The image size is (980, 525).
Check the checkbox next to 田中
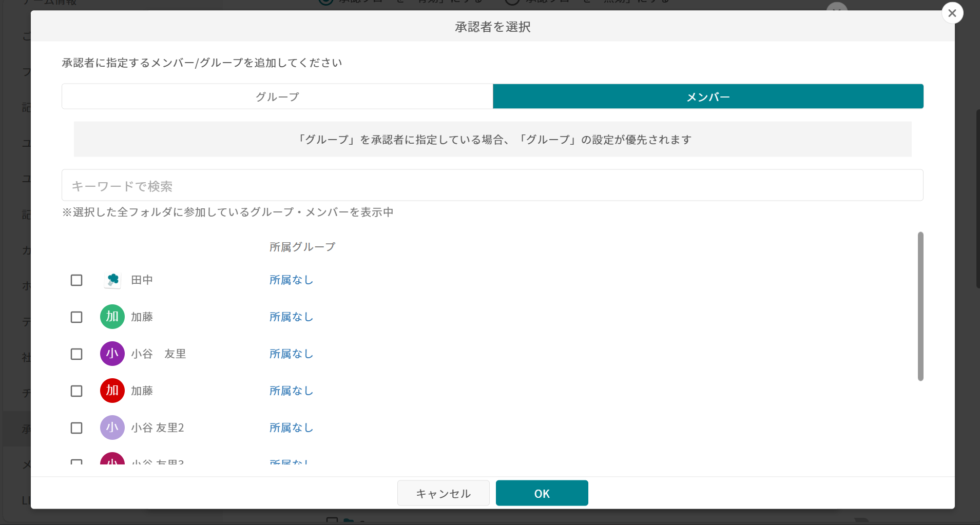(76, 280)
